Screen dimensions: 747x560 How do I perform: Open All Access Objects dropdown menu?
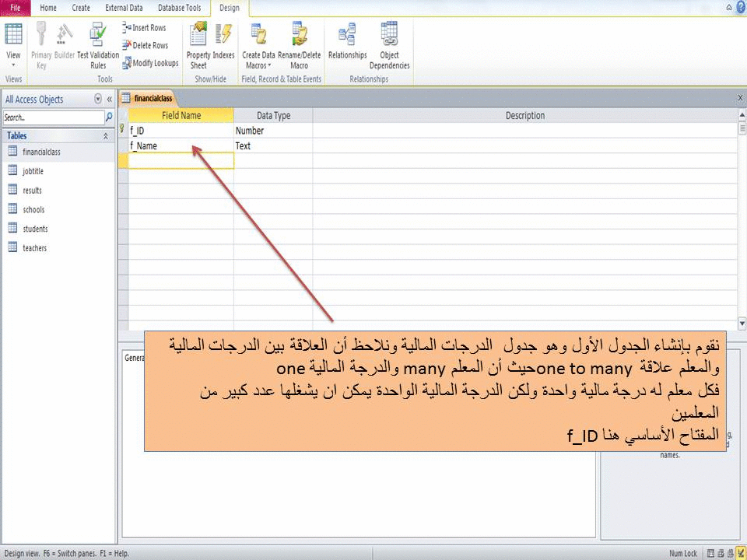98,99
